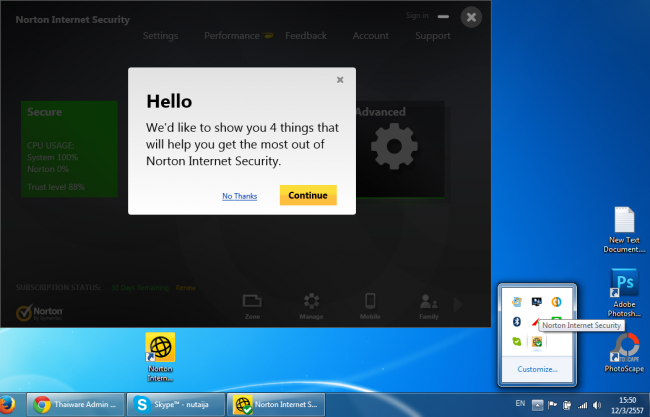Close the Norton window with round X
Viewport: 650px width, 417px height.
[x=471, y=17]
